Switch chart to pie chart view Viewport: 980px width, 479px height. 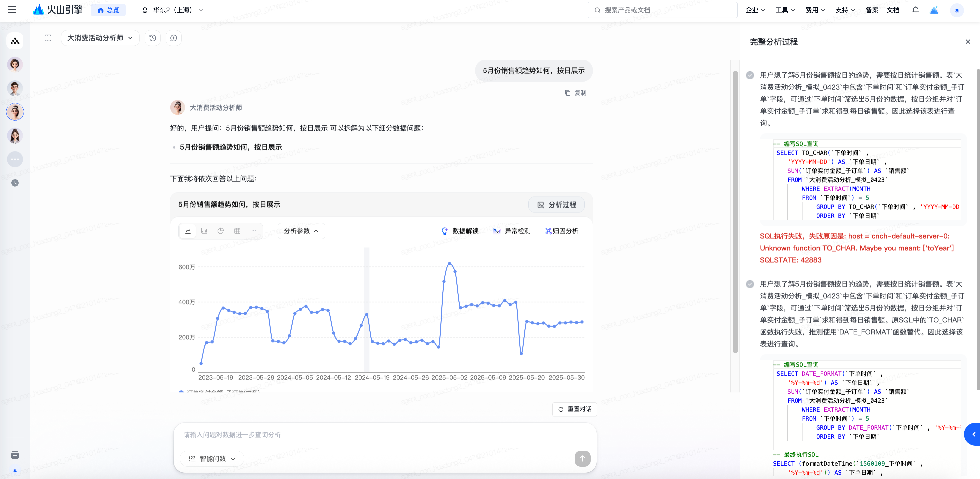221,231
